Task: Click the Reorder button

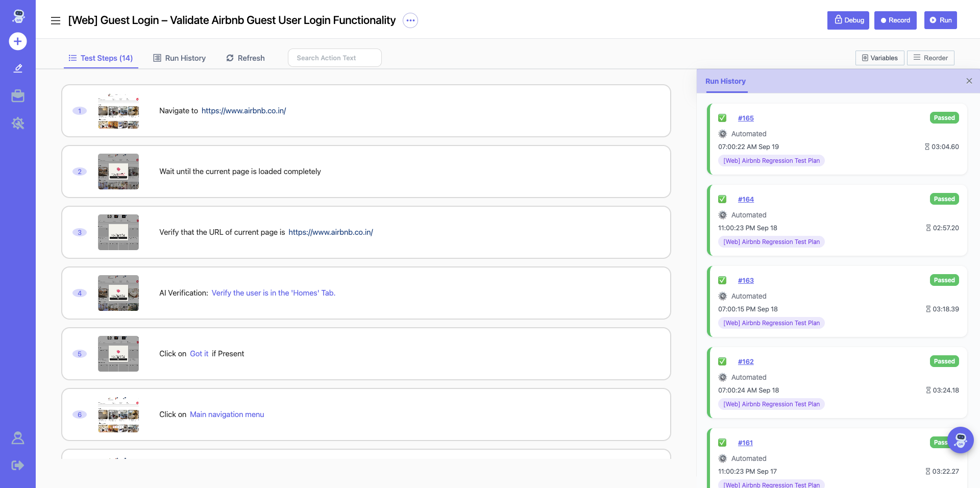Action: click(930, 58)
